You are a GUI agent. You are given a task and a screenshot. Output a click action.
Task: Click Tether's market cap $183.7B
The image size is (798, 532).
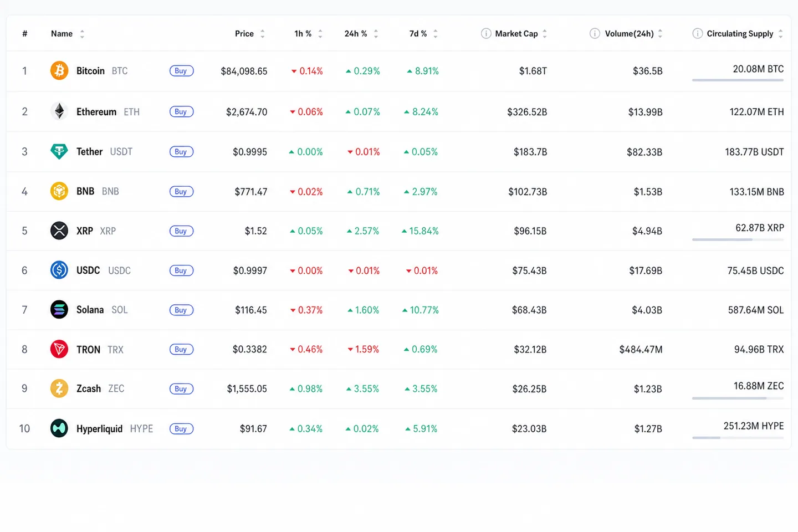coord(530,152)
